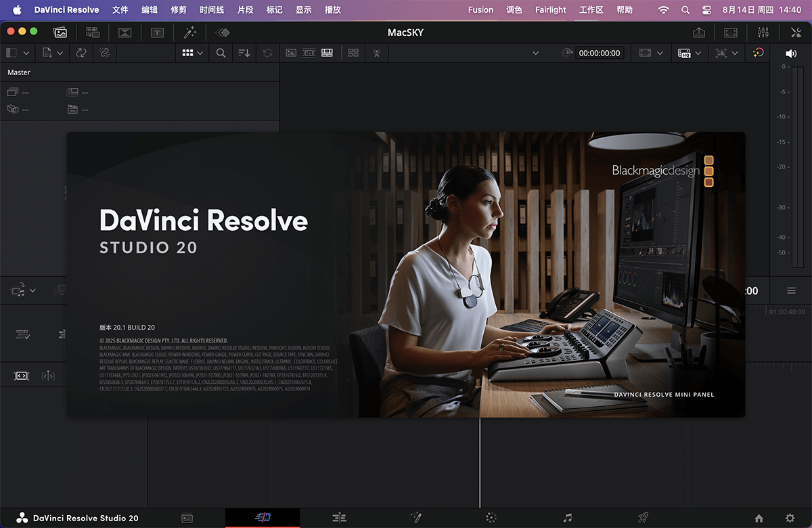Viewport: 812px width, 528px height.
Task: Click the timecode clock icon
Action: coord(567,53)
